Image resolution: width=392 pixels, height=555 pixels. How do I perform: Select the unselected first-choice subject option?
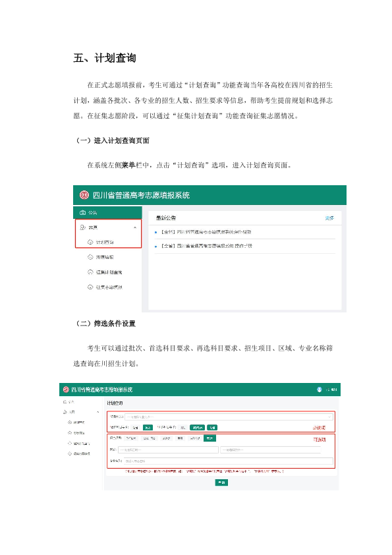[x=135, y=428]
